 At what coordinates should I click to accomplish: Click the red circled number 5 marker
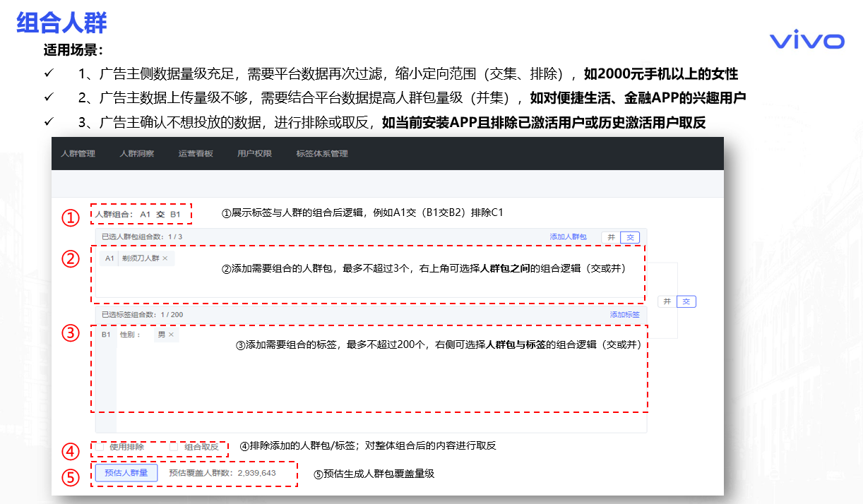coord(70,478)
